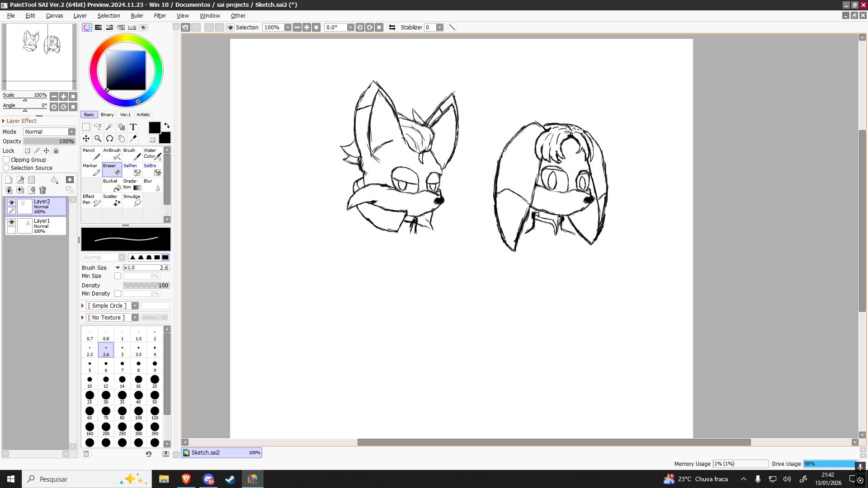Open the Filter menu
The image size is (868, 488).
pos(160,16)
